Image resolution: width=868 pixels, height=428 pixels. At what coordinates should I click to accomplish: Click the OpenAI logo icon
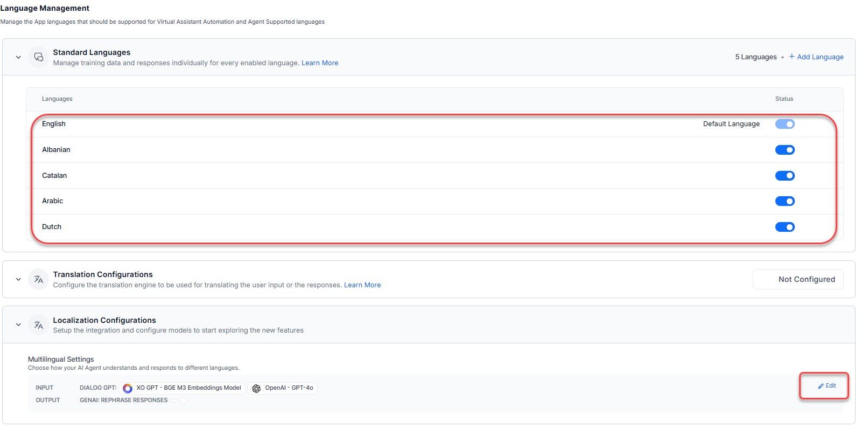tap(256, 388)
